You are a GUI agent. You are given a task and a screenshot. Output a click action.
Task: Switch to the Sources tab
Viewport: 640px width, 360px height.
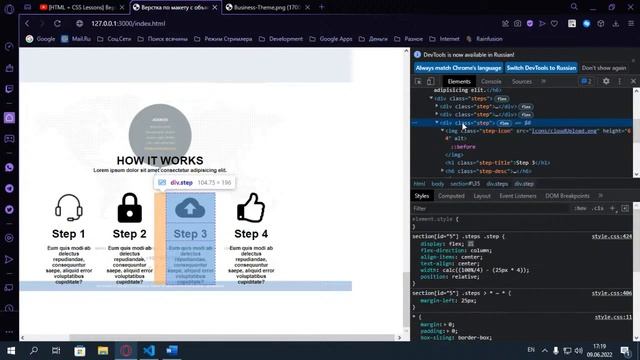pyautogui.click(x=522, y=82)
